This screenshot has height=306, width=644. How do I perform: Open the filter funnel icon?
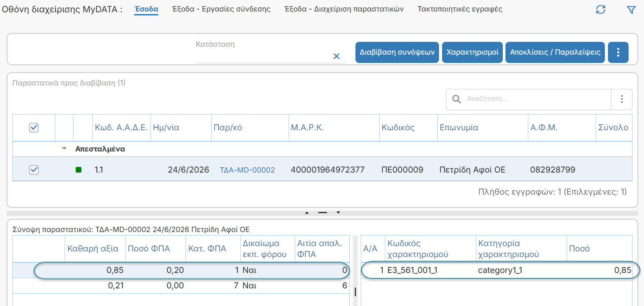pyautogui.click(x=631, y=10)
